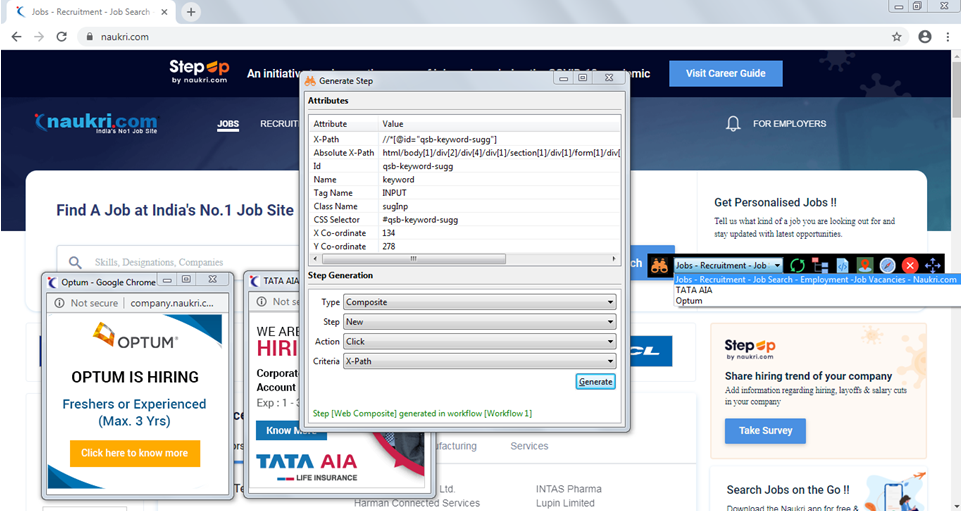Open the Chrome three-dot menu
Screen dimensions: 961x511
click(x=948, y=37)
